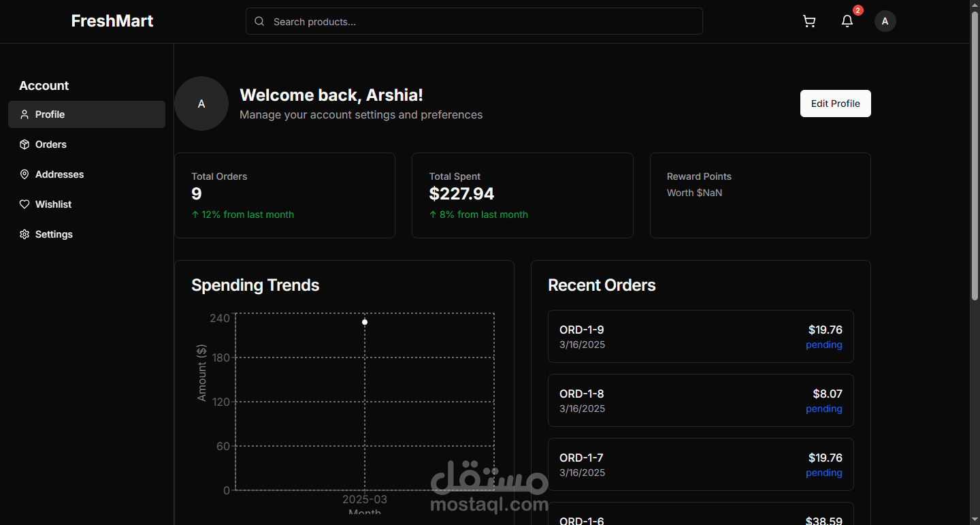Click the Recent Orders heading
This screenshot has width=980, height=525.
pyautogui.click(x=602, y=285)
